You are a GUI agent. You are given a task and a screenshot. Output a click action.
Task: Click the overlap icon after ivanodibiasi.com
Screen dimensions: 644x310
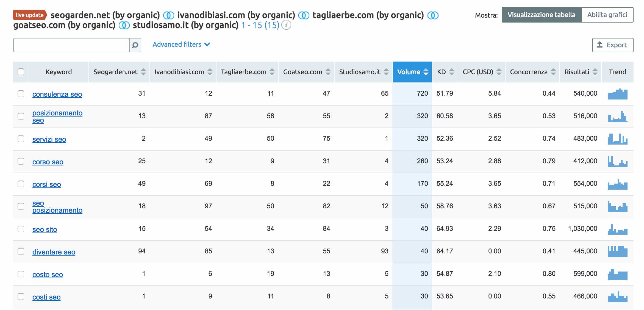click(304, 15)
